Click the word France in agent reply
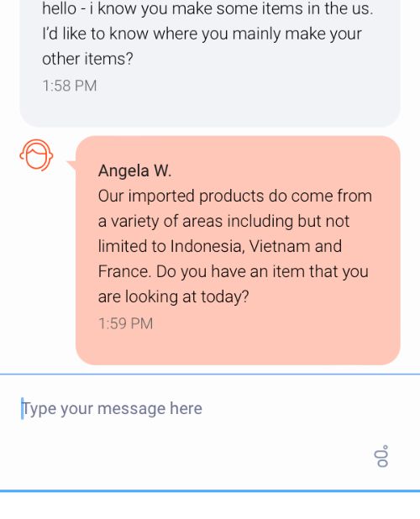Screen dimensions: 420x519 tap(124, 271)
